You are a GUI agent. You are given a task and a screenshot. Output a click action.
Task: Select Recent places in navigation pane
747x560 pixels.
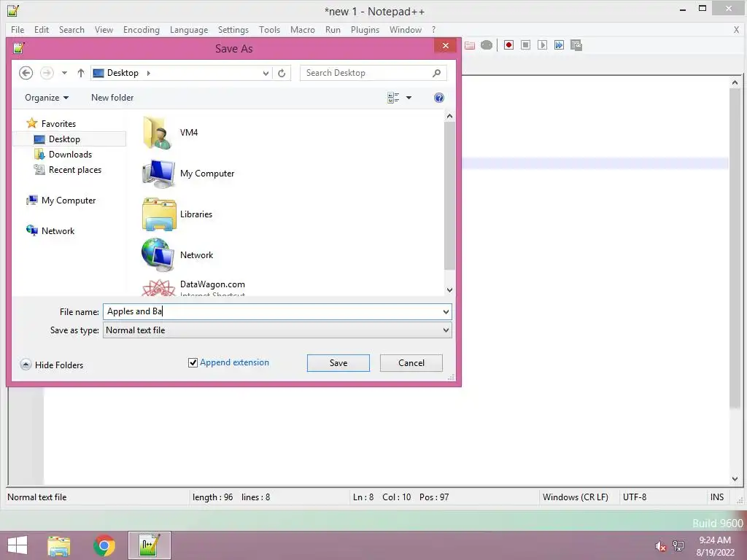67,170
